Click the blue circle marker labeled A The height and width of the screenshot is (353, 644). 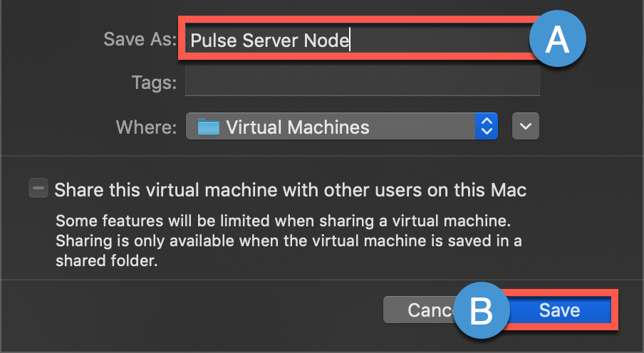click(x=556, y=39)
